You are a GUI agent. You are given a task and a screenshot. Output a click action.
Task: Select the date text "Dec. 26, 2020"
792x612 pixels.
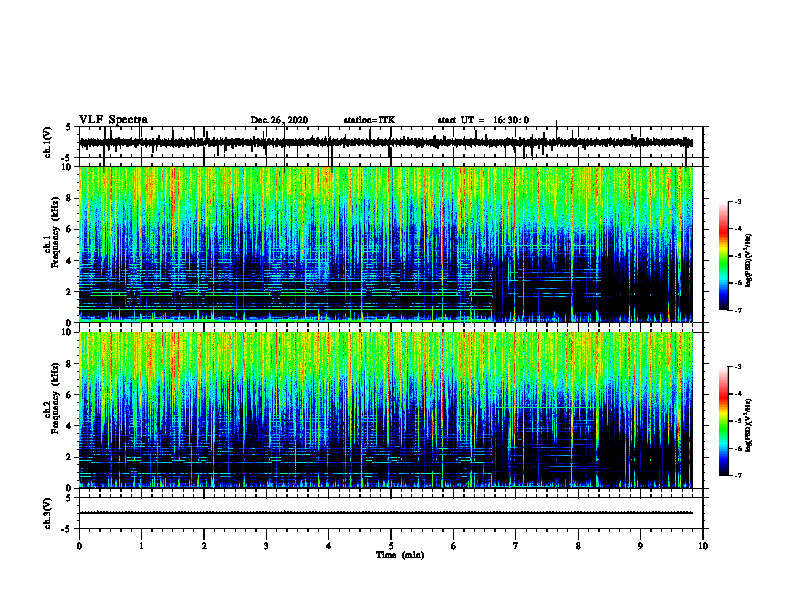[279, 120]
